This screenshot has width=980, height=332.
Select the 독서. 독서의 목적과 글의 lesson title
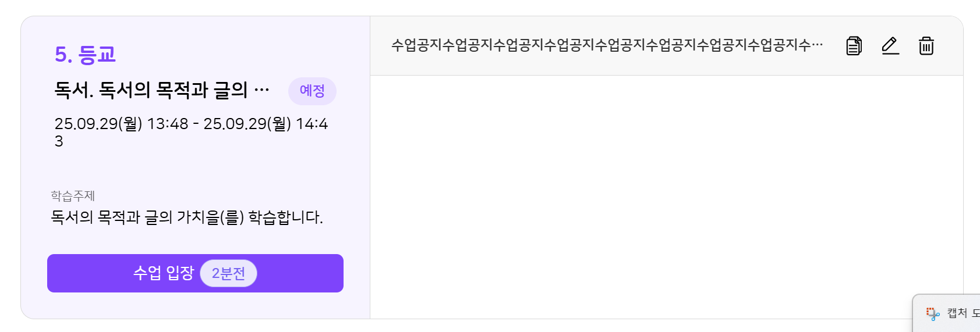coord(151,90)
